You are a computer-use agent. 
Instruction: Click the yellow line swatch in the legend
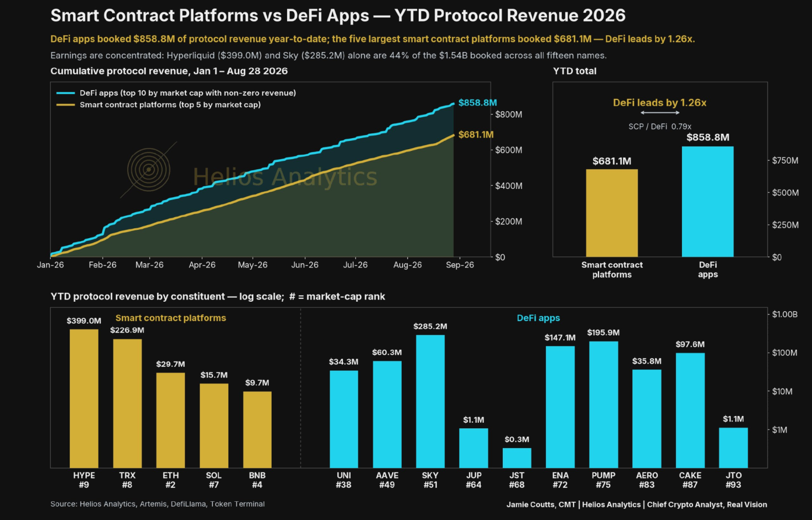pyautogui.click(x=65, y=104)
